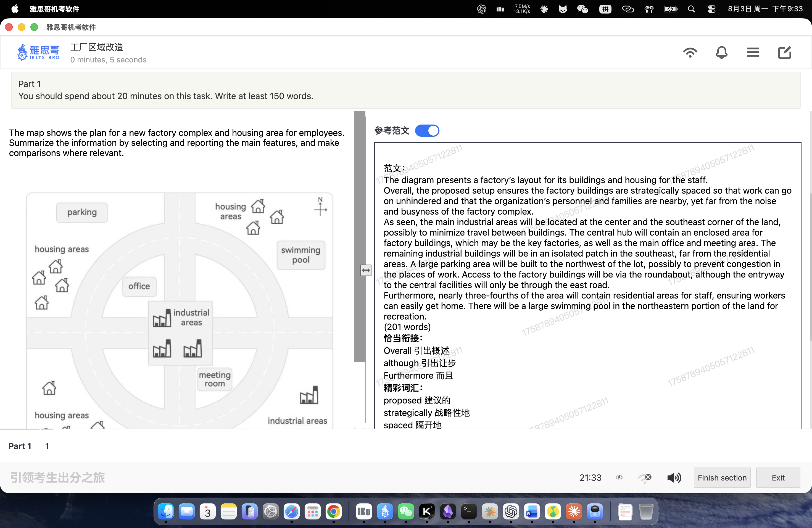Click the date and time in the menu bar

[765, 9]
